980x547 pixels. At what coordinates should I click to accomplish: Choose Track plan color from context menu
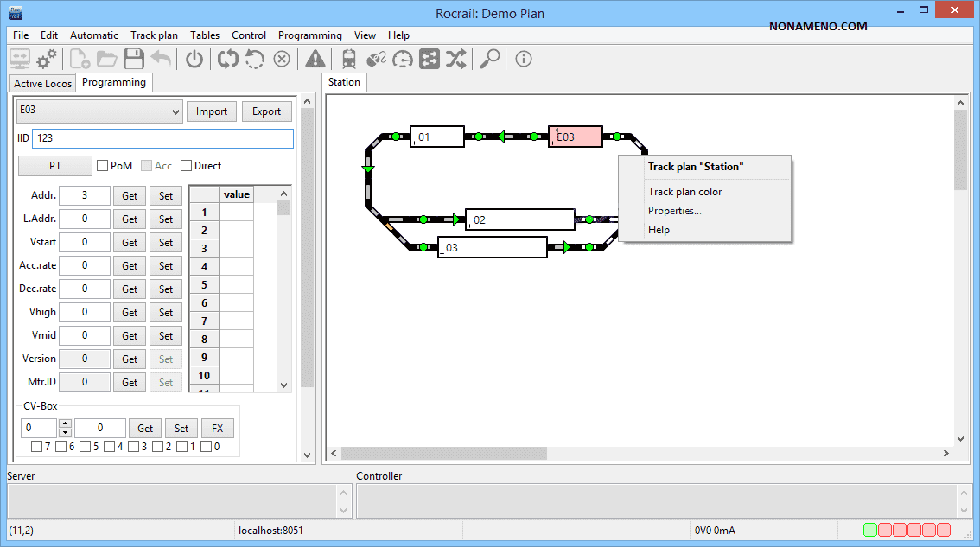(684, 192)
